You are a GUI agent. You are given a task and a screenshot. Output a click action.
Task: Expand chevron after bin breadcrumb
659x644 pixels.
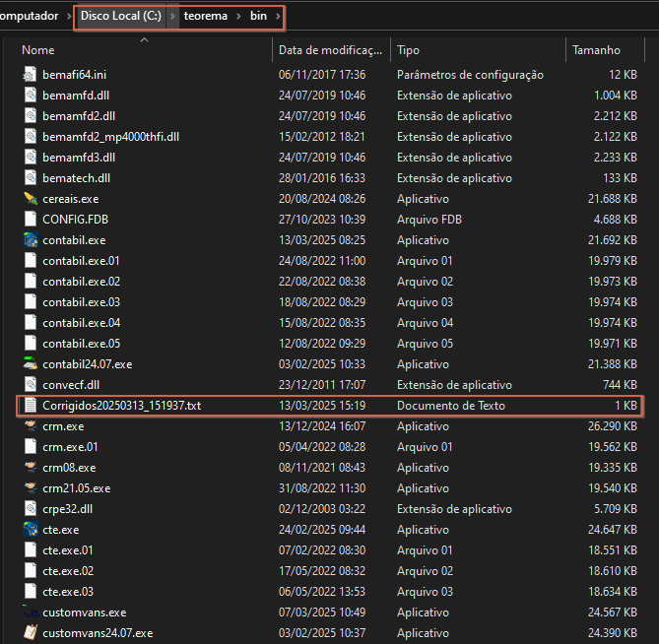(x=278, y=17)
